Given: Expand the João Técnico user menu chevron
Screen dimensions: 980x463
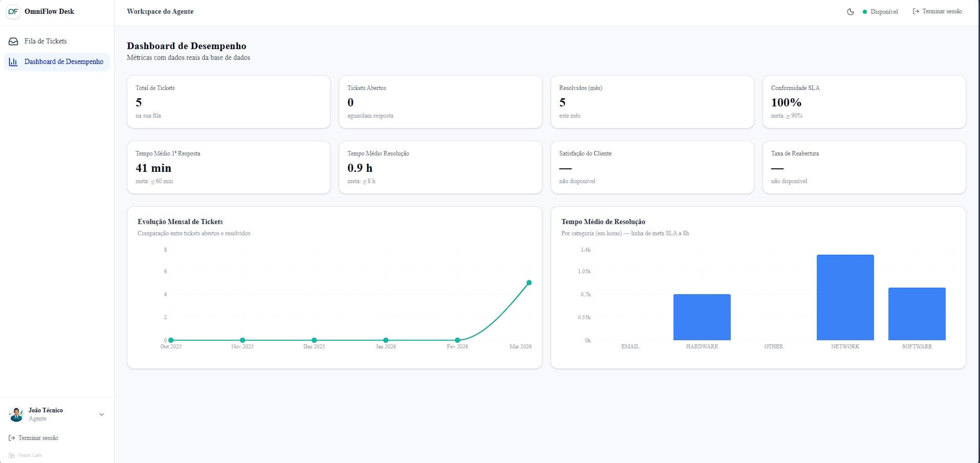Looking at the screenshot, I should (101, 414).
